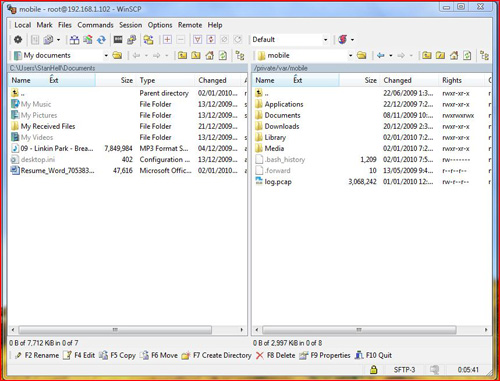Click the F7 Create Directory button
Screen dimensions: 500x381
[217, 355]
